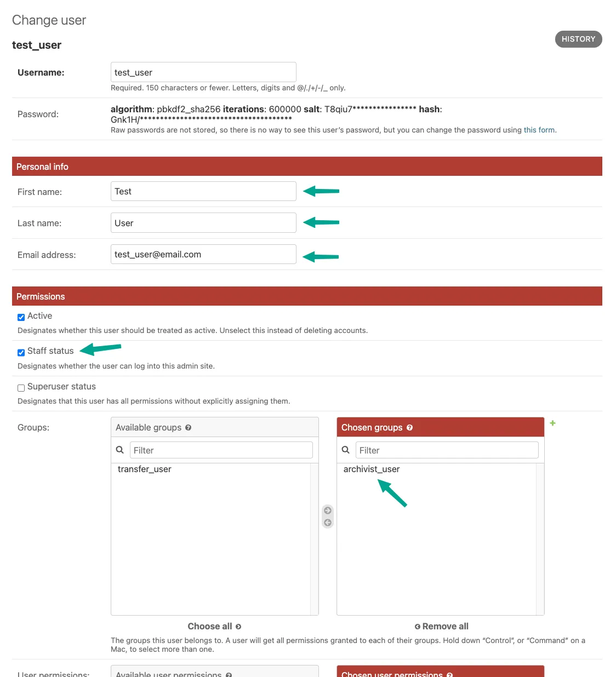Viewport: 616px width, 677px height.
Task: Show help for Chosen groups
Action: tap(409, 428)
